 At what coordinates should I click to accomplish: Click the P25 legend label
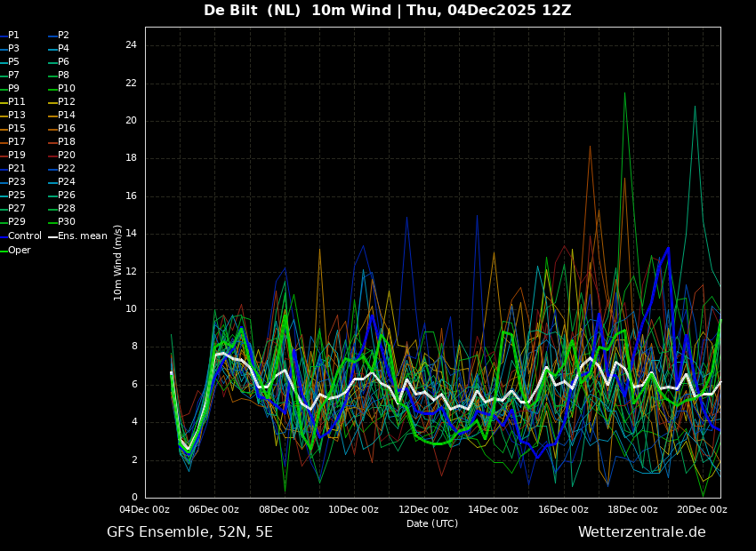pos(17,196)
